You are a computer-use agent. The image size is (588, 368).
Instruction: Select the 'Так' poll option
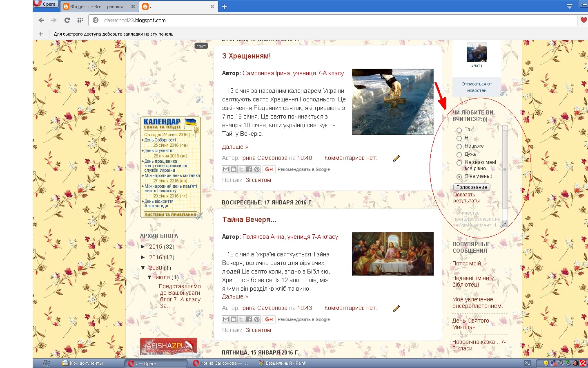pyautogui.click(x=459, y=130)
